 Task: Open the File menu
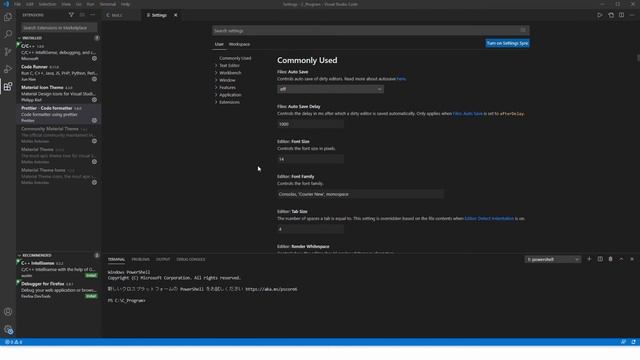(x=17, y=4)
